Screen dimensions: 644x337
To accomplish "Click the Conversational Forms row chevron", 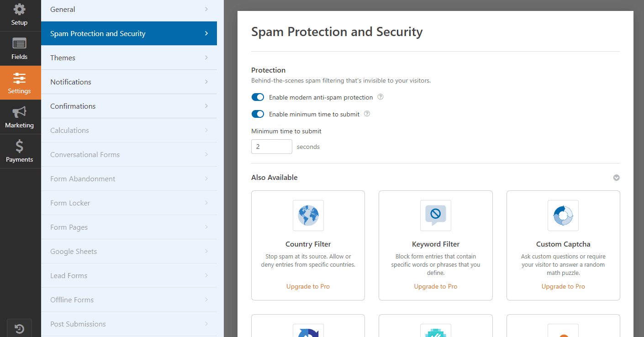I will point(206,154).
